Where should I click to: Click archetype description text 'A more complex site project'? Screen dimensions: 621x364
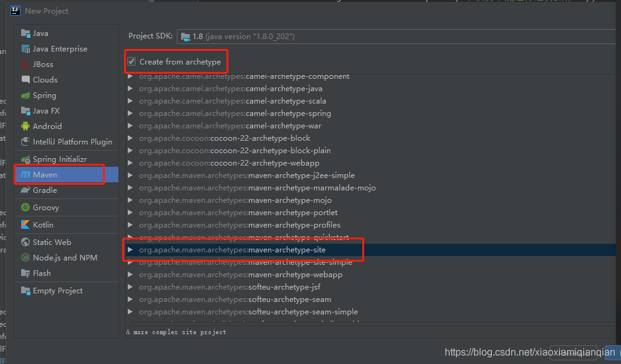[176, 332]
